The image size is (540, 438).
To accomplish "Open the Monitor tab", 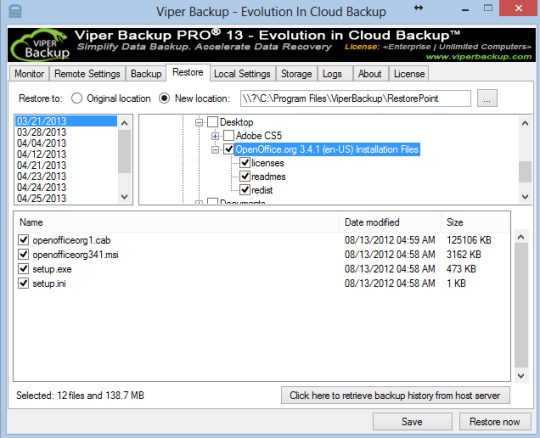I will [x=29, y=74].
